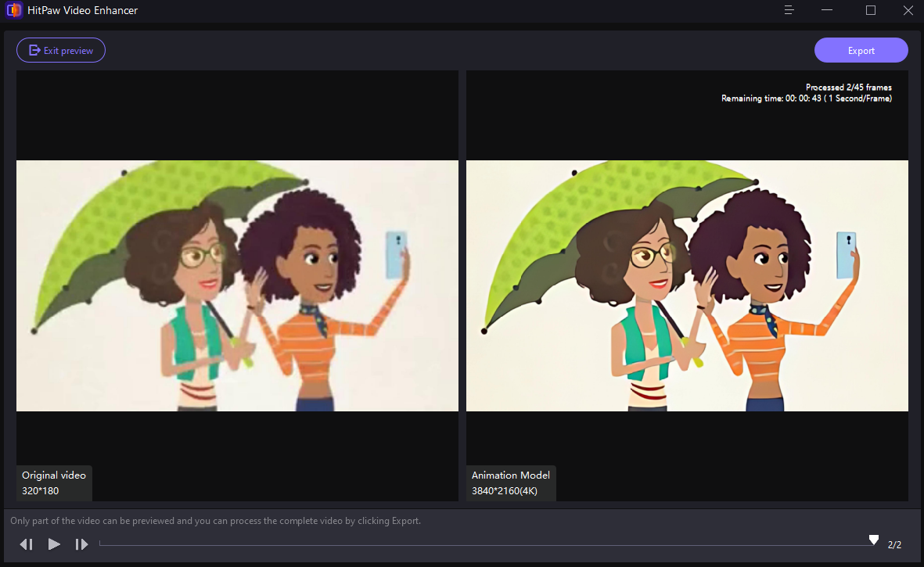The image size is (924, 567).
Task: Step back to the previous frame
Action: coord(26,544)
